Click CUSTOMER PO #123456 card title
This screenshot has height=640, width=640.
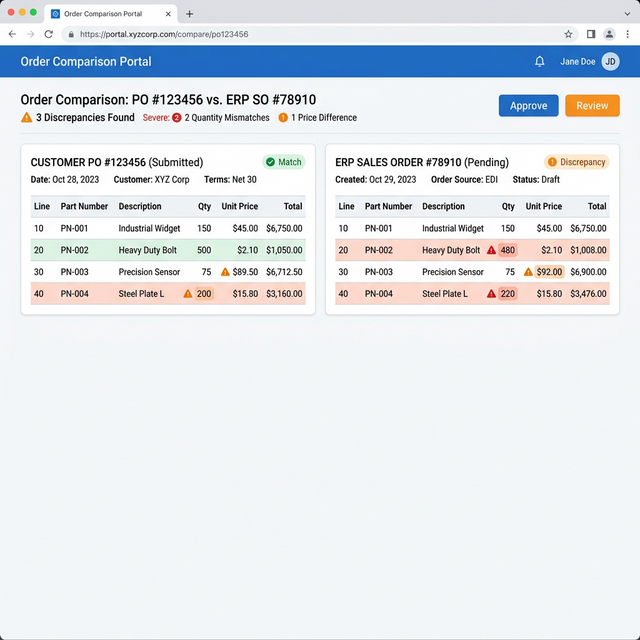tap(117, 162)
